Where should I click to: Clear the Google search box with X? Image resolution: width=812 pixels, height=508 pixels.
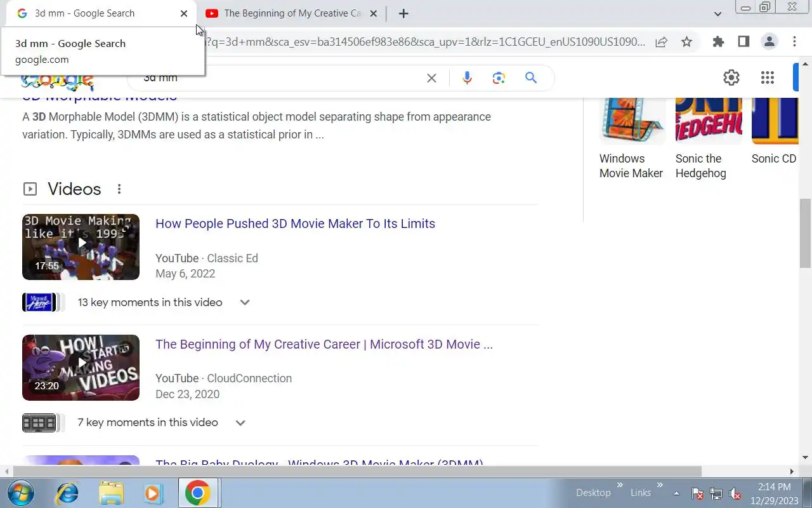[431, 78]
